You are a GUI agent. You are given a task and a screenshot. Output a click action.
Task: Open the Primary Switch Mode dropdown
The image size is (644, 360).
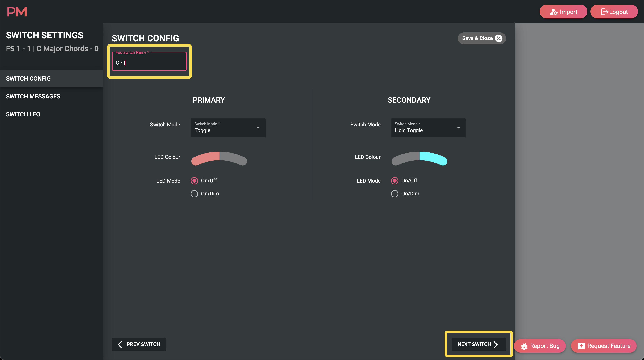(x=228, y=128)
